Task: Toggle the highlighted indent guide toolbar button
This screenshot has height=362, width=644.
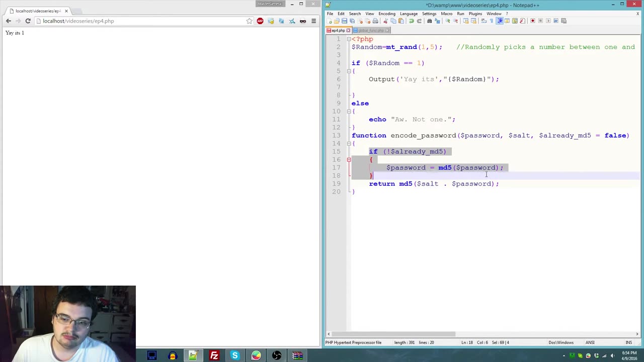Action: 500,21
